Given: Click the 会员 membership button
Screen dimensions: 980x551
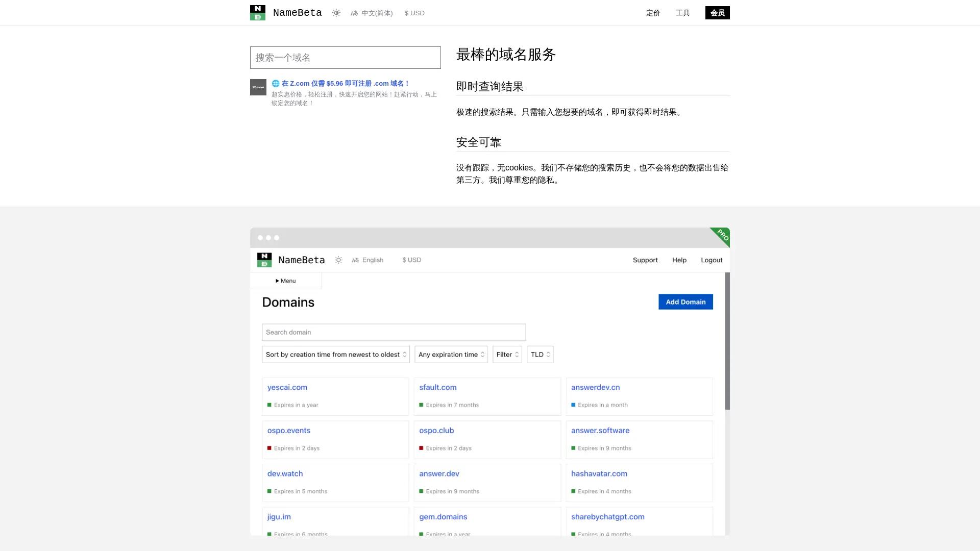Looking at the screenshot, I should (717, 13).
